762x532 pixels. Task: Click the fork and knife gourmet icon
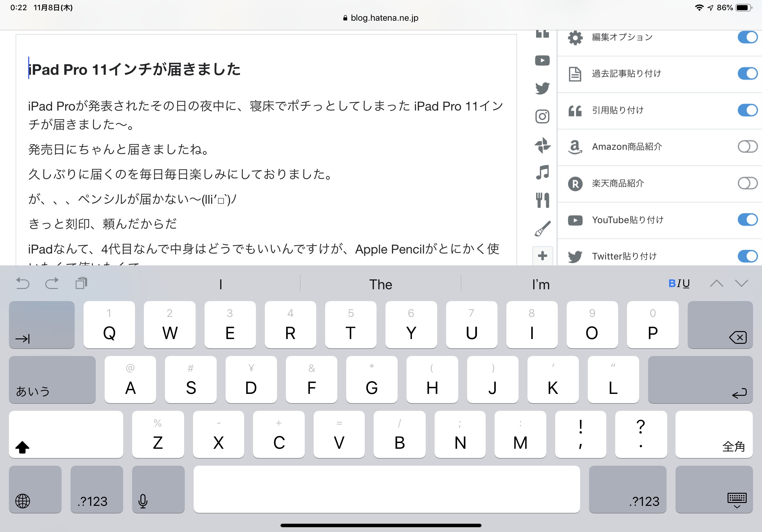542,200
